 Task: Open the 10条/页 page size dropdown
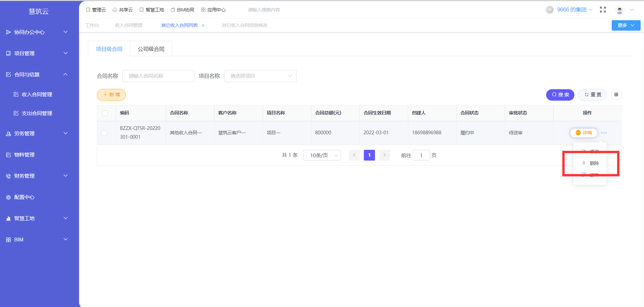point(322,155)
